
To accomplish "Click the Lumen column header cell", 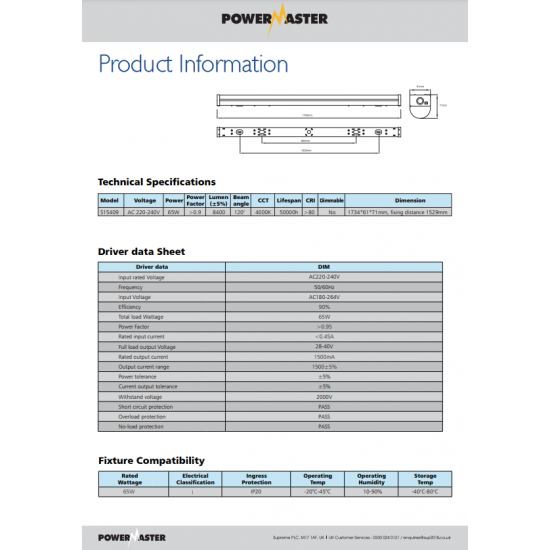I will coord(218,200).
